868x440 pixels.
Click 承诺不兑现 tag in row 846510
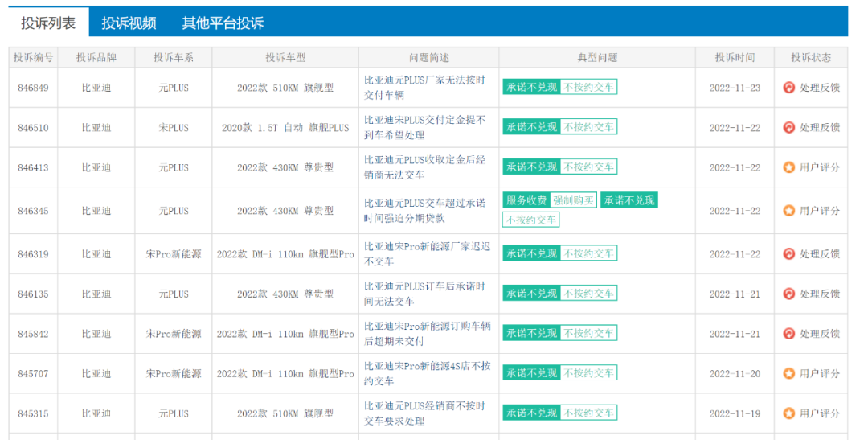tap(531, 127)
